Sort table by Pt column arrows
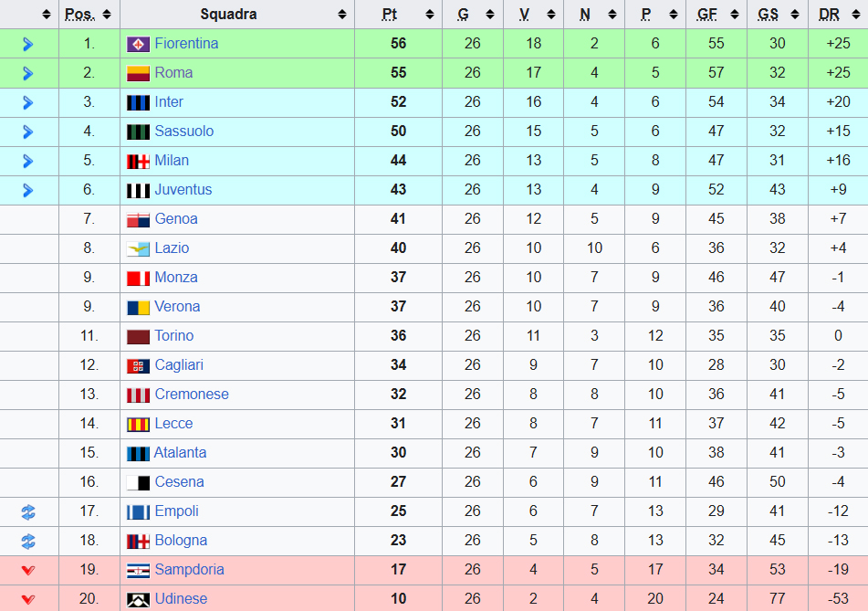868x611 pixels. tap(430, 15)
